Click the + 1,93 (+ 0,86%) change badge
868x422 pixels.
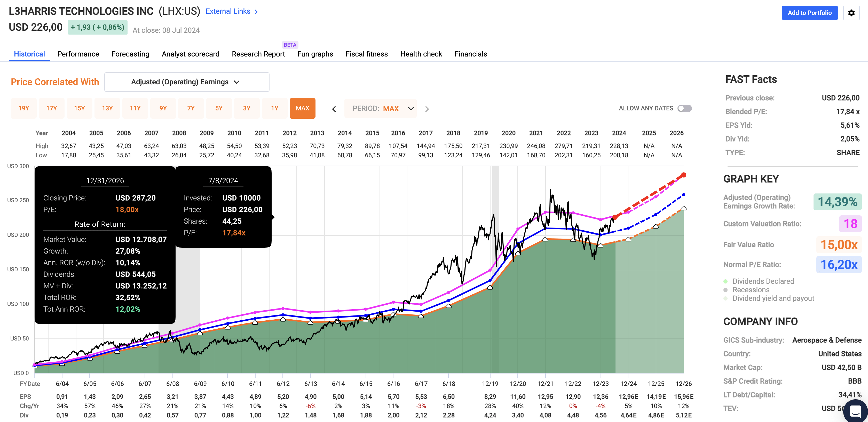coord(98,27)
